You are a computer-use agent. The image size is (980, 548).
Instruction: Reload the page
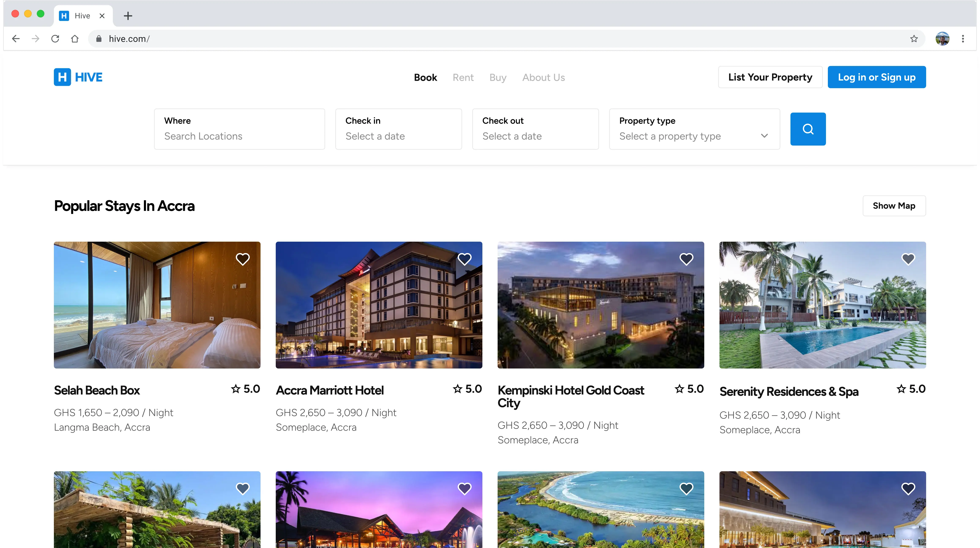coord(55,38)
